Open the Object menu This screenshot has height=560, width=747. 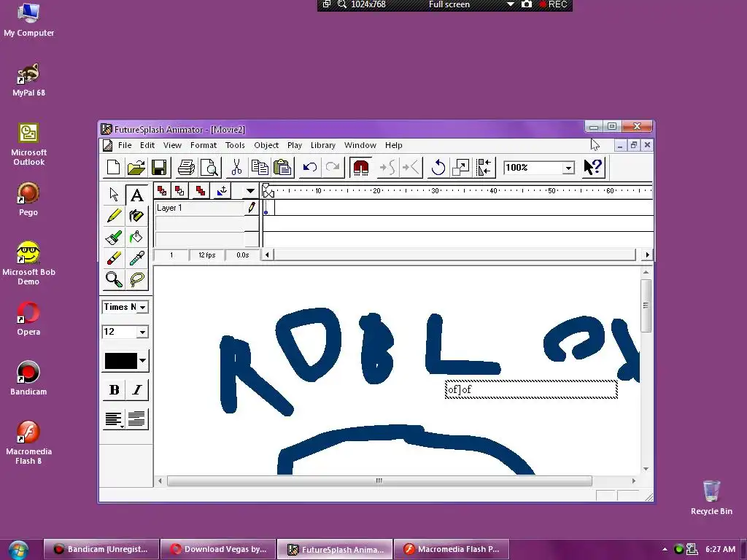tap(266, 145)
